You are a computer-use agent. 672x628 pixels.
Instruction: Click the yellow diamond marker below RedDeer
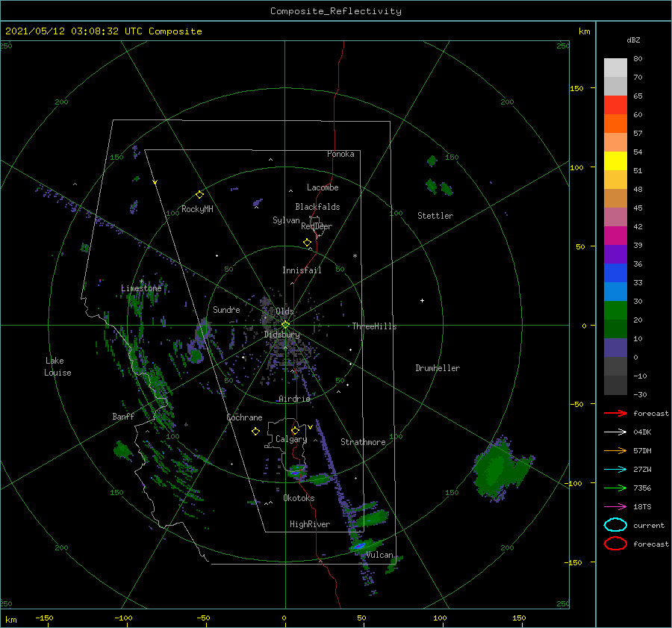click(x=308, y=242)
